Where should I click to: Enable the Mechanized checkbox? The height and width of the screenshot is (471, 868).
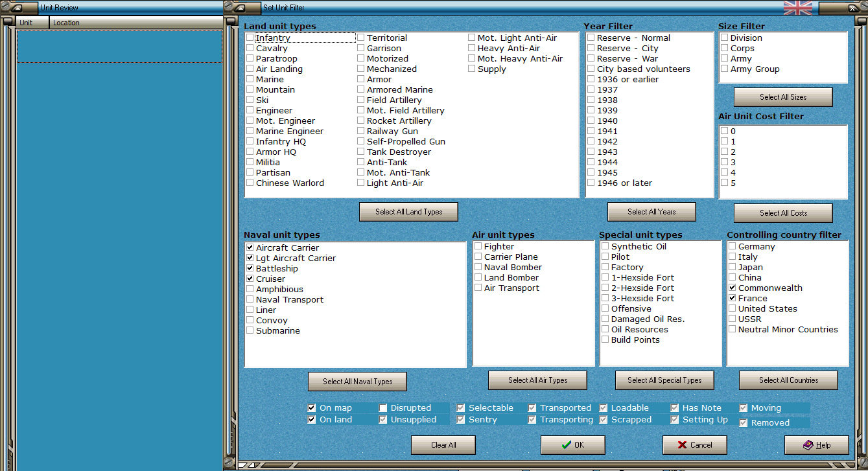(360, 69)
